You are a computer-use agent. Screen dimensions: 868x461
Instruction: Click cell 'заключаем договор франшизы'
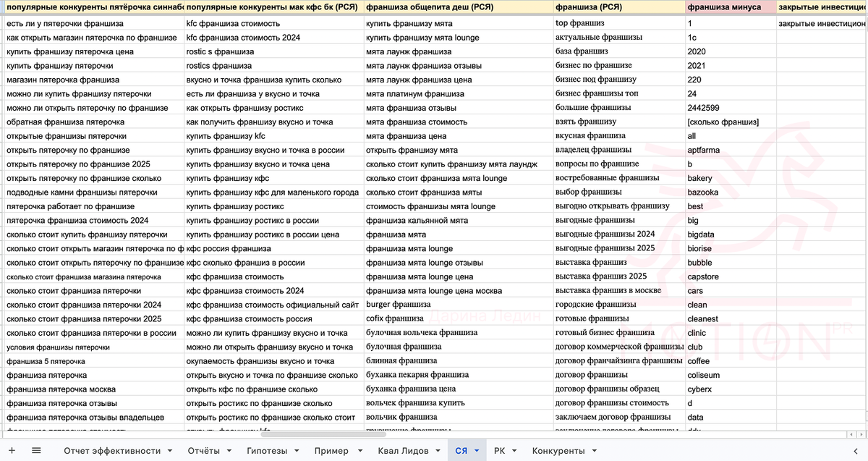tap(618, 418)
